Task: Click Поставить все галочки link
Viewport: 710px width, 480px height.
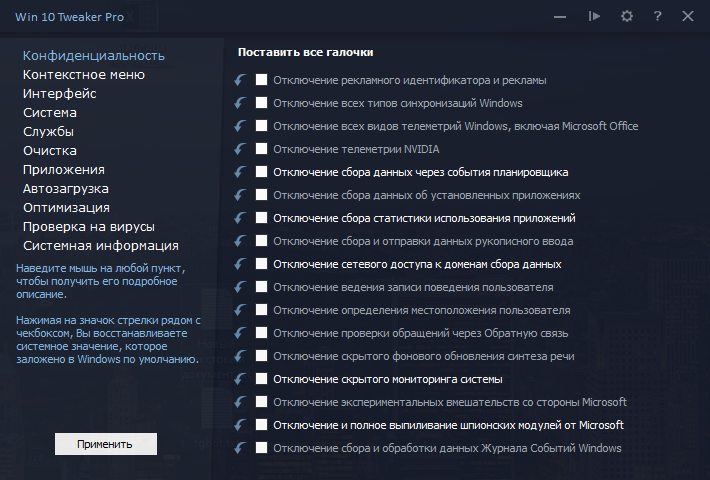Action: click(x=306, y=53)
